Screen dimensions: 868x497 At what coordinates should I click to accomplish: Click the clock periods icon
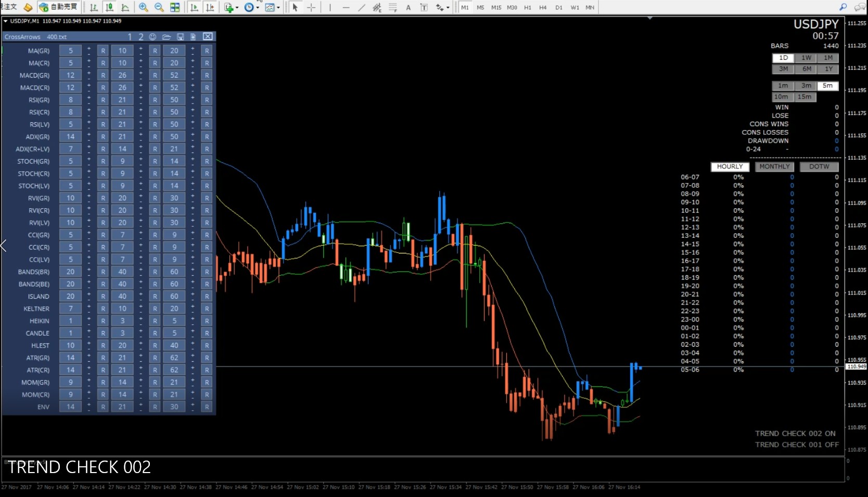tap(249, 7)
